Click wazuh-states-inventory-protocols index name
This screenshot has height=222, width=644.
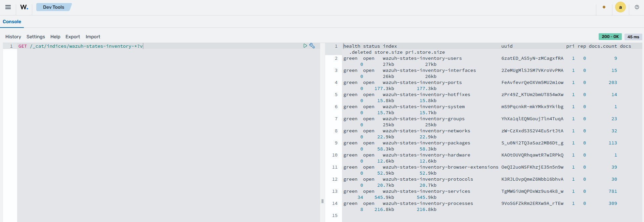(428, 179)
